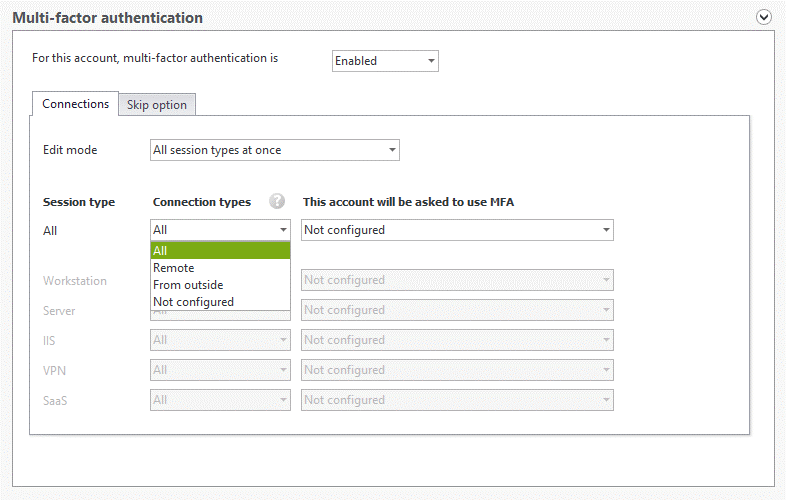Collapse the Multi-factor authentication section chevron
The height and width of the screenshot is (500, 786).
point(763,18)
